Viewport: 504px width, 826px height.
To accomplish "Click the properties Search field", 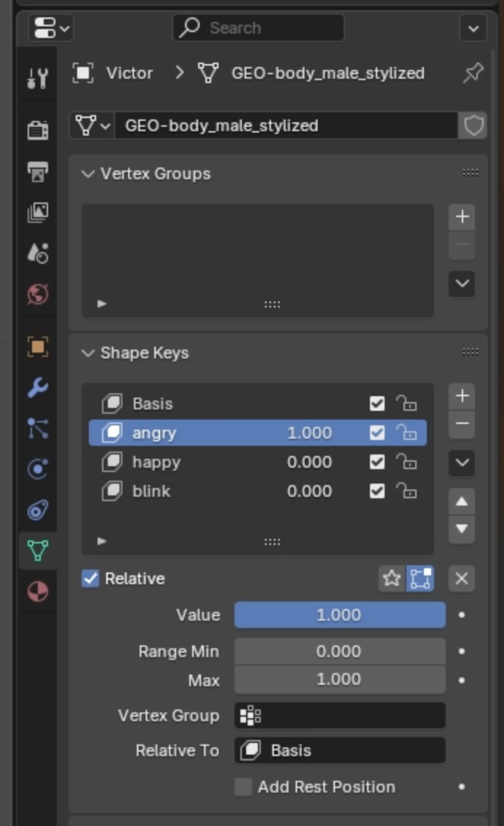I will coord(258,28).
